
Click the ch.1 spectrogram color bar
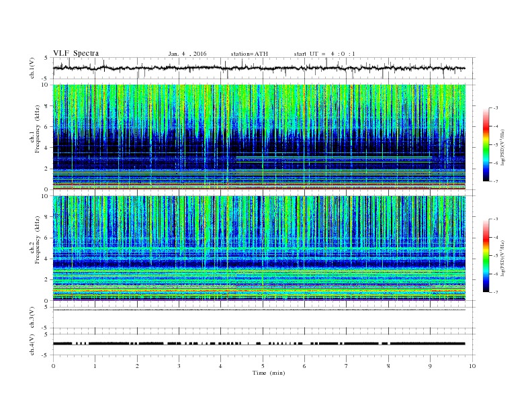[486, 144]
